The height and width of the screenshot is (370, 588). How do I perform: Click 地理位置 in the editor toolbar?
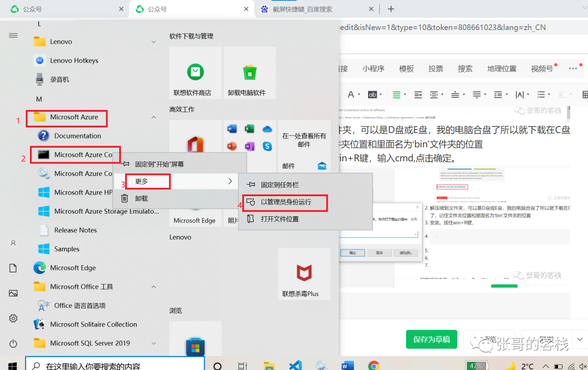click(501, 69)
